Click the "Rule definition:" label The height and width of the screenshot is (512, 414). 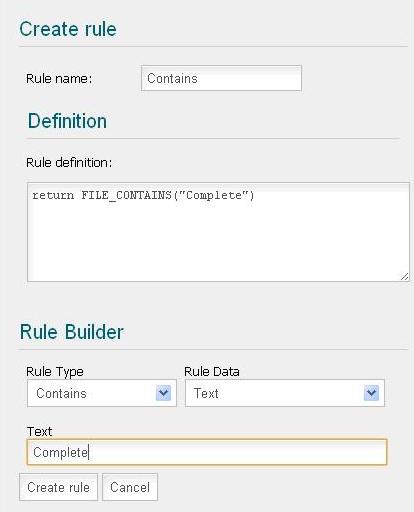[69, 163]
